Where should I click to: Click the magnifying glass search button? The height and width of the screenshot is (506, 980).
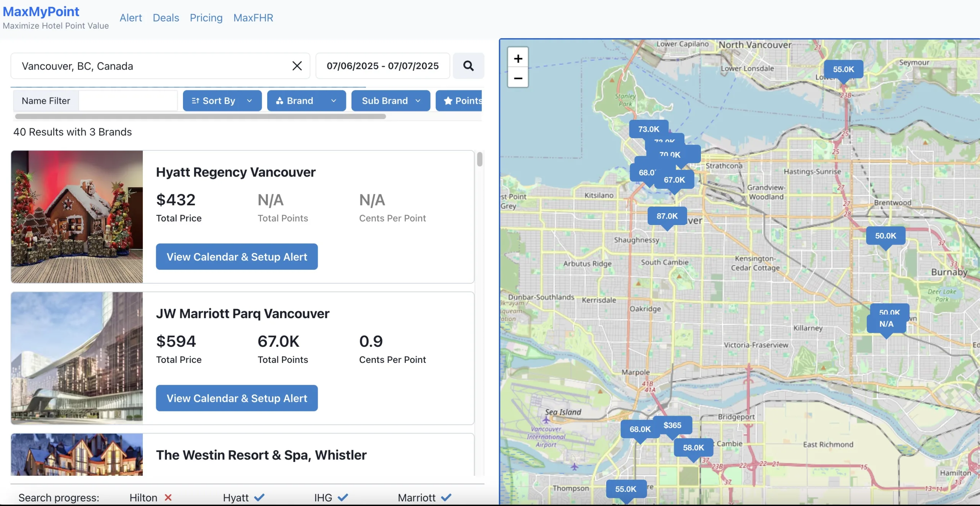[x=468, y=66]
